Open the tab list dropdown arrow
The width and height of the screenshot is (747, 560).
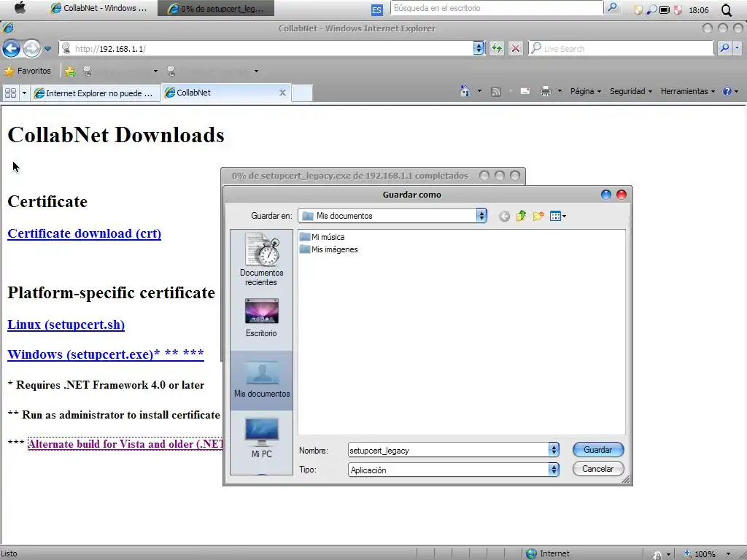tap(24, 93)
